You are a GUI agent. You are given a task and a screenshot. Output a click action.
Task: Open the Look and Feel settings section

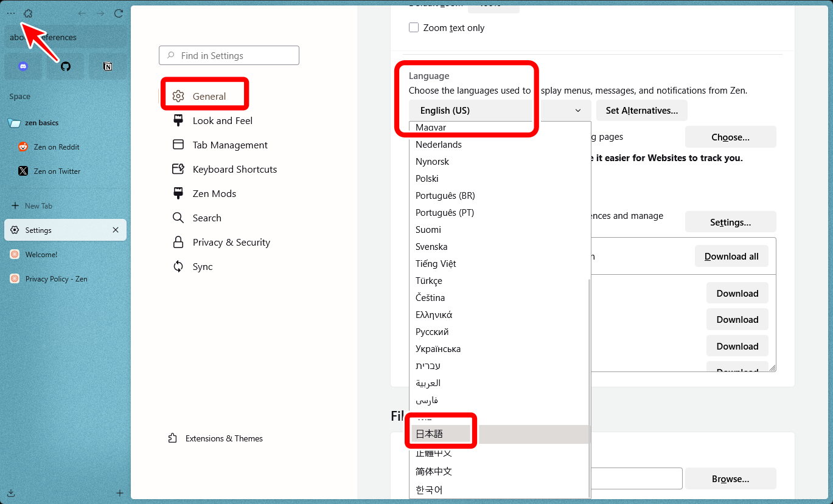222,120
